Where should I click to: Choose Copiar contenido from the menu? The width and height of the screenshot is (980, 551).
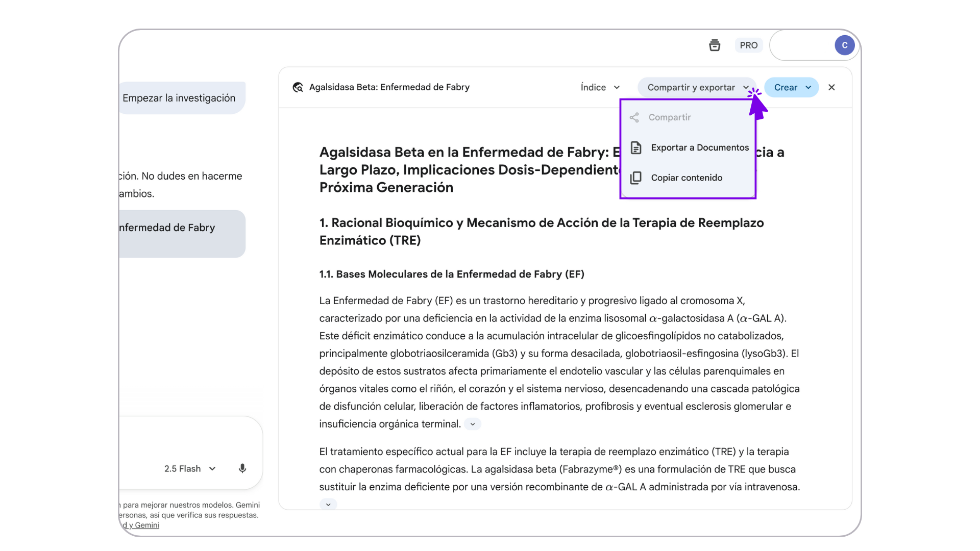pyautogui.click(x=687, y=178)
